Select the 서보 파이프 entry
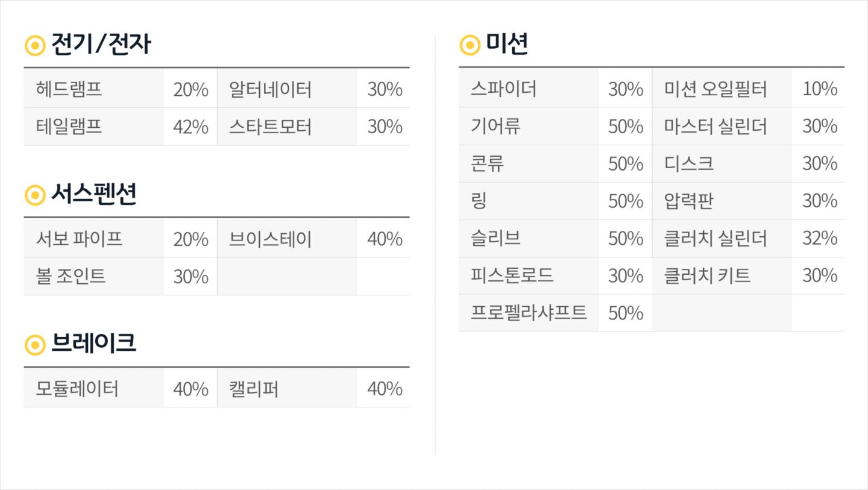This screenshot has height=490, width=868. 79,239
